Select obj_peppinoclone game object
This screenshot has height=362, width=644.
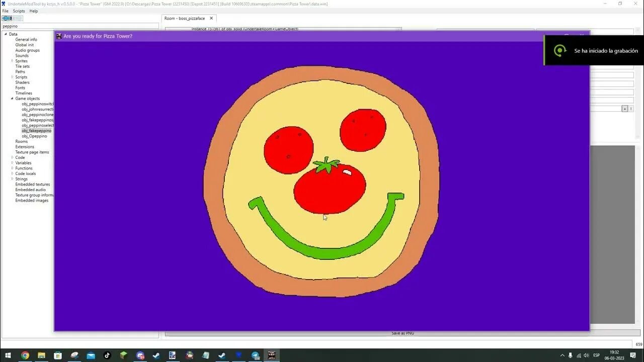[x=38, y=115]
